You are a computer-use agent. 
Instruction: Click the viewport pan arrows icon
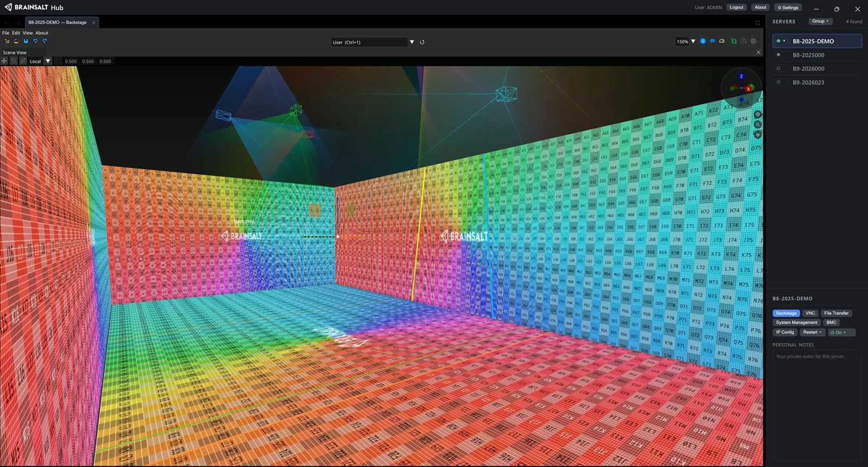pyautogui.click(x=757, y=134)
